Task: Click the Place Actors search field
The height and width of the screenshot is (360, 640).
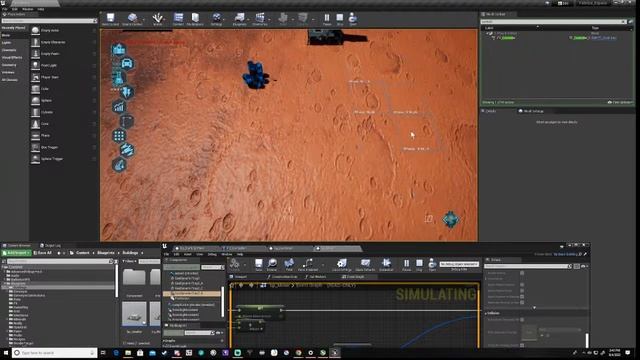Action: tap(48, 21)
